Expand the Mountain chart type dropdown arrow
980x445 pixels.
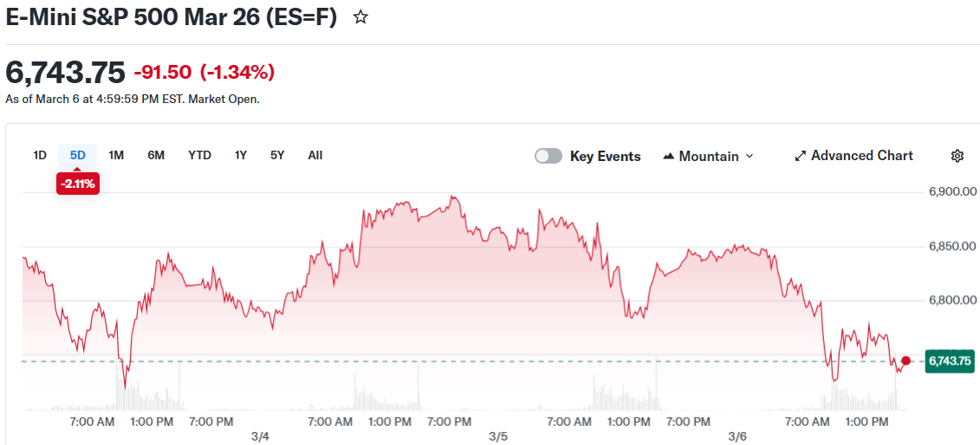tap(750, 156)
